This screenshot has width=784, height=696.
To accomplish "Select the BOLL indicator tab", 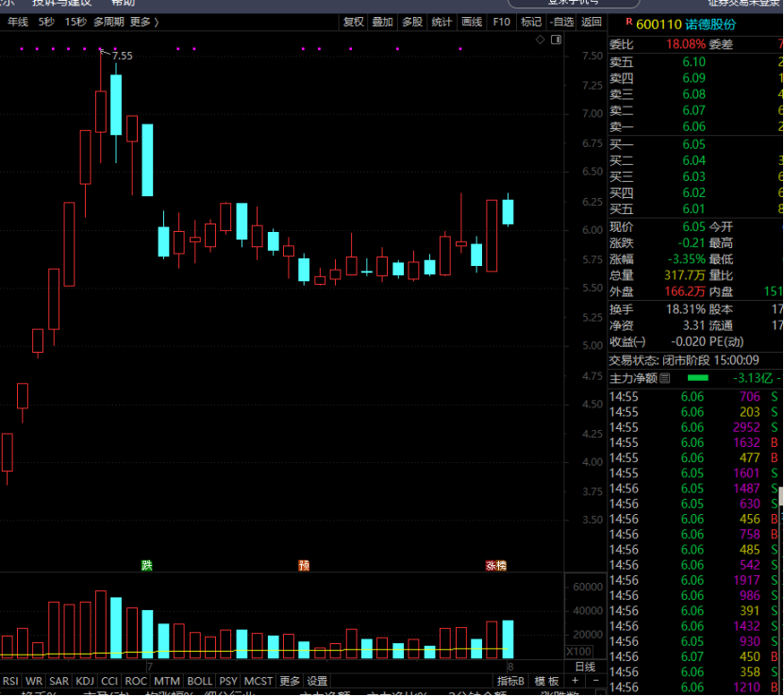I will pos(199,681).
